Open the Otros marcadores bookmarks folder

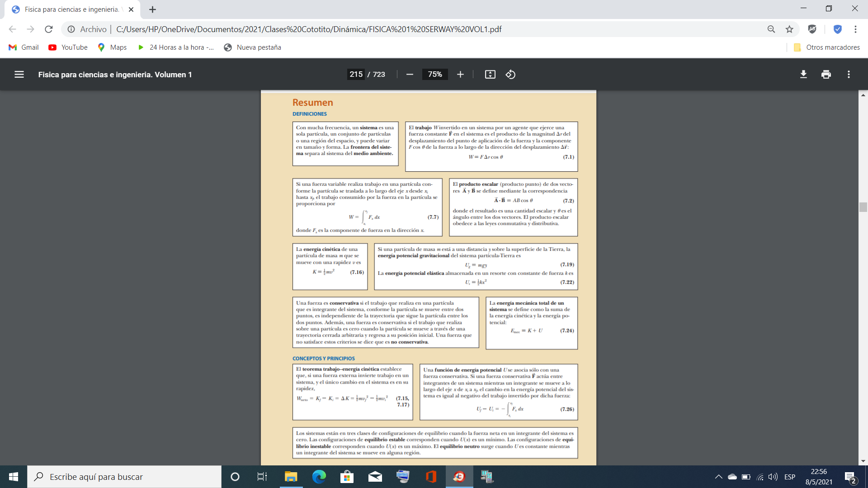827,47
